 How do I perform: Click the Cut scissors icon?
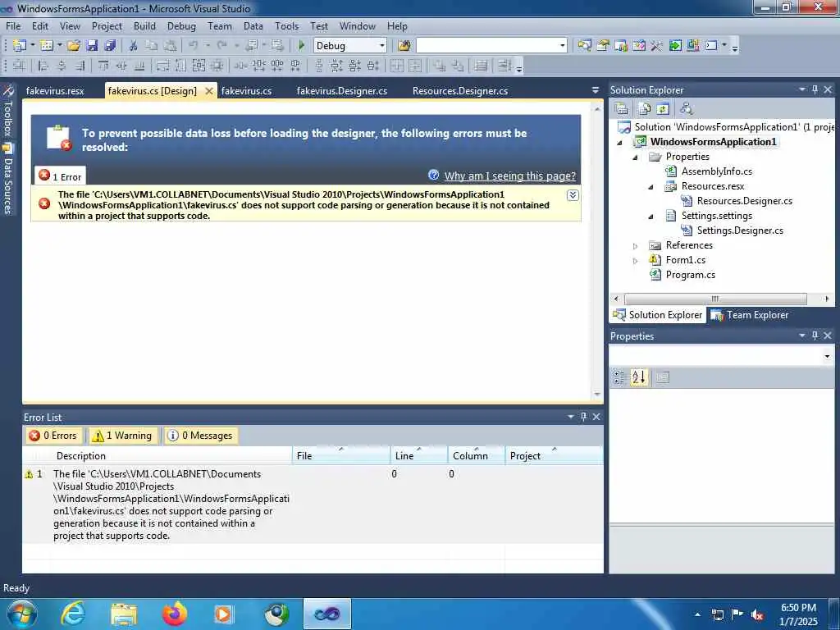click(134, 46)
